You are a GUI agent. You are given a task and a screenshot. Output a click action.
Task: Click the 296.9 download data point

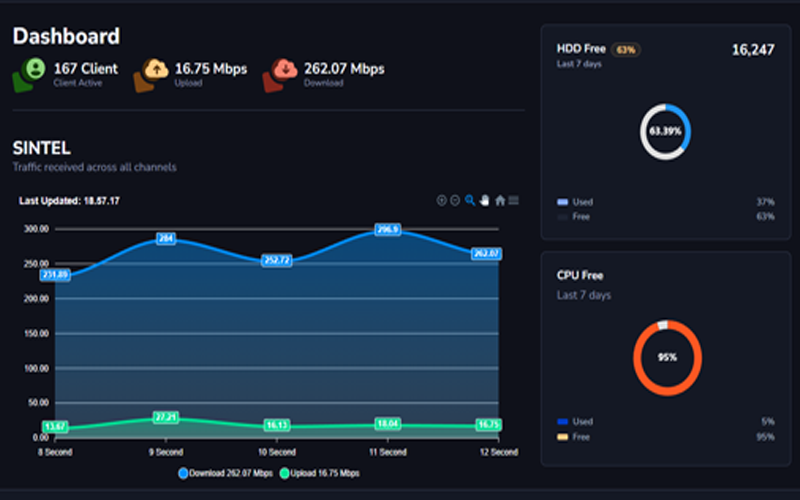coord(388,229)
